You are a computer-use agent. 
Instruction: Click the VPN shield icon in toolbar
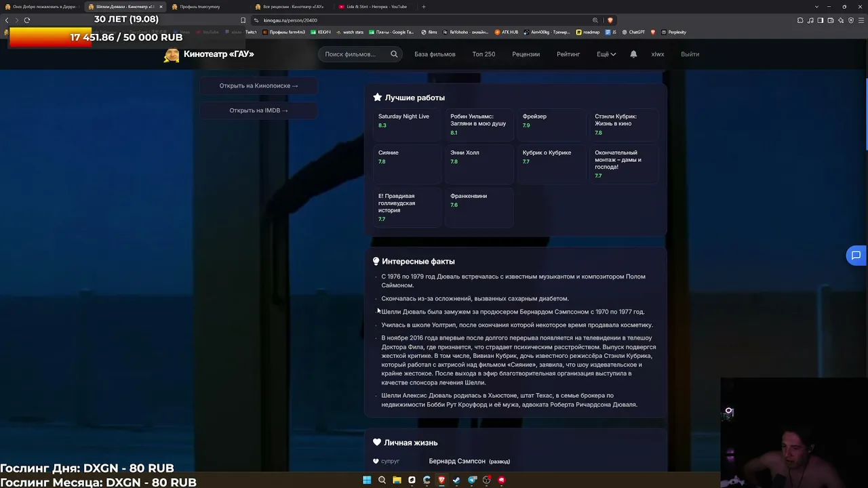tap(851, 20)
